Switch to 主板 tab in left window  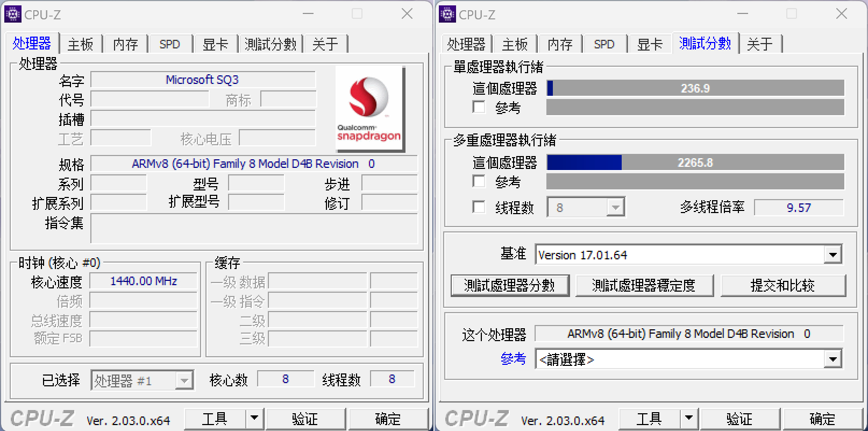(x=81, y=44)
